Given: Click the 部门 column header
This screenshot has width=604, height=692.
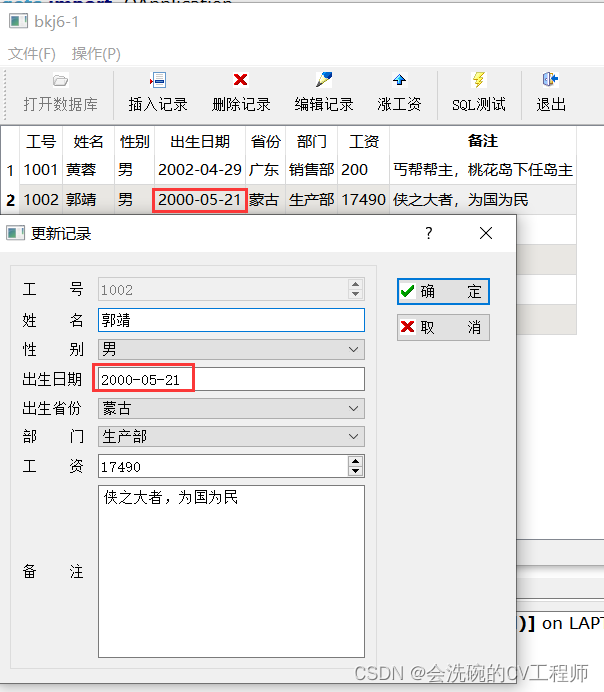Looking at the screenshot, I should click(x=311, y=141).
